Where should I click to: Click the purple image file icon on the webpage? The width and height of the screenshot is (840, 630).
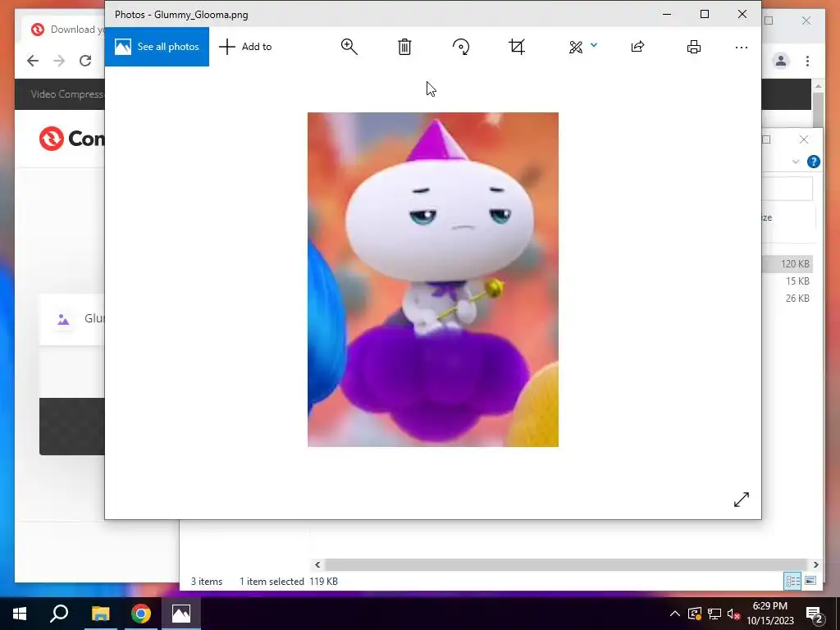click(x=63, y=319)
